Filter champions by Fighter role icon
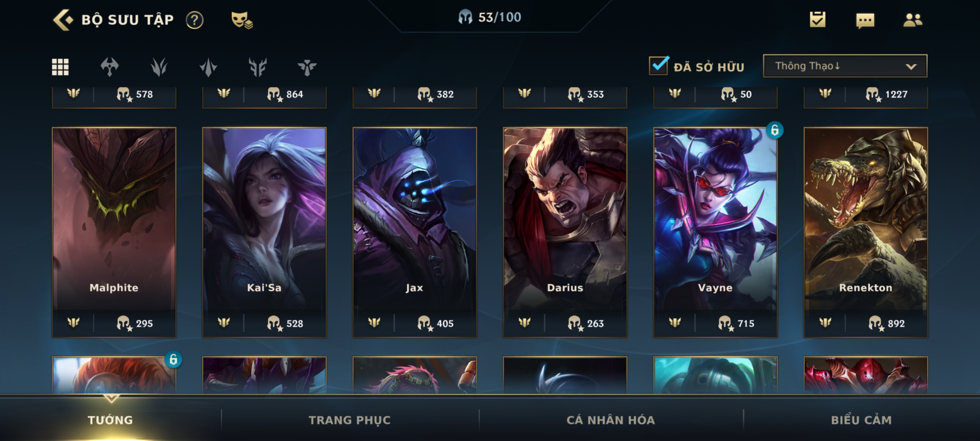This screenshot has width=980, height=441. click(x=109, y=67)
